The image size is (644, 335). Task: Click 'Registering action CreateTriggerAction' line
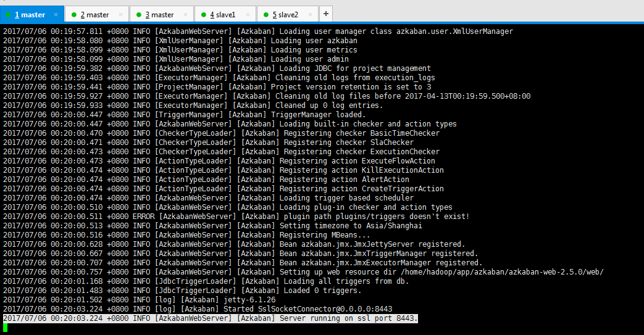361,188
